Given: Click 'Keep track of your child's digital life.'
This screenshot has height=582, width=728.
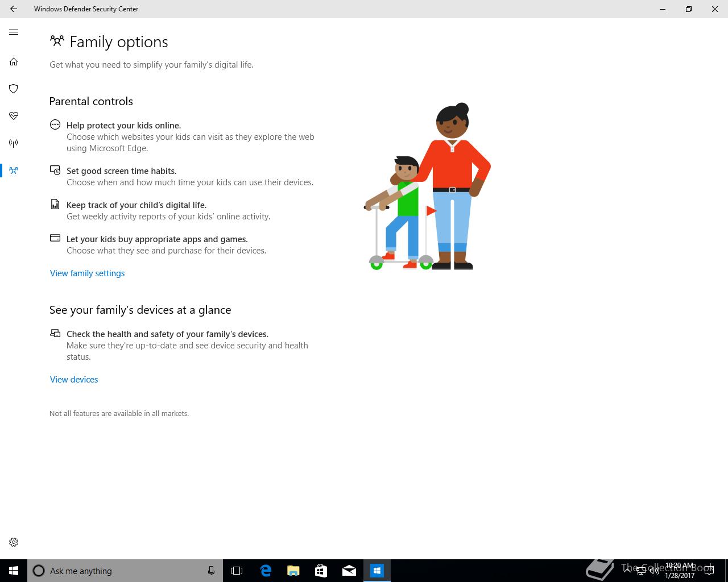Looking at the screenshot, I should (136, 205).
